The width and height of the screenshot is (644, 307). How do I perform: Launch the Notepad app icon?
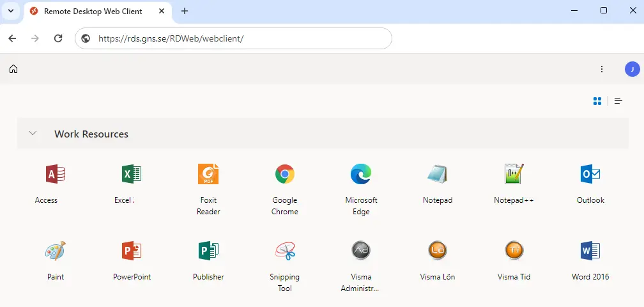click(438, 174)
